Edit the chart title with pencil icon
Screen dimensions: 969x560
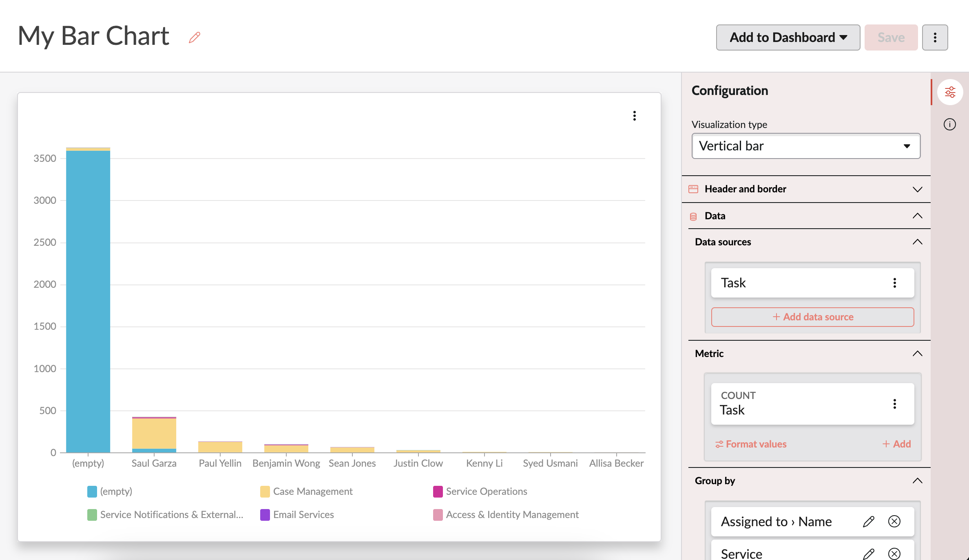(x=194, y=37)
